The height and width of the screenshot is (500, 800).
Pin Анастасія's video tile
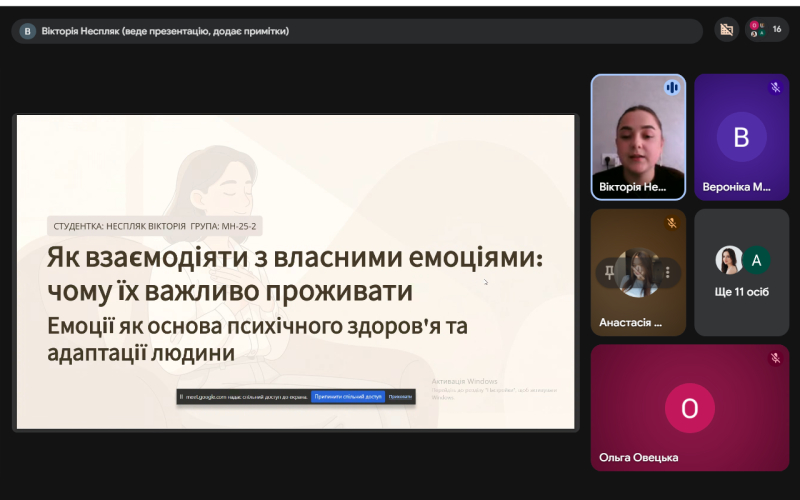609,271
